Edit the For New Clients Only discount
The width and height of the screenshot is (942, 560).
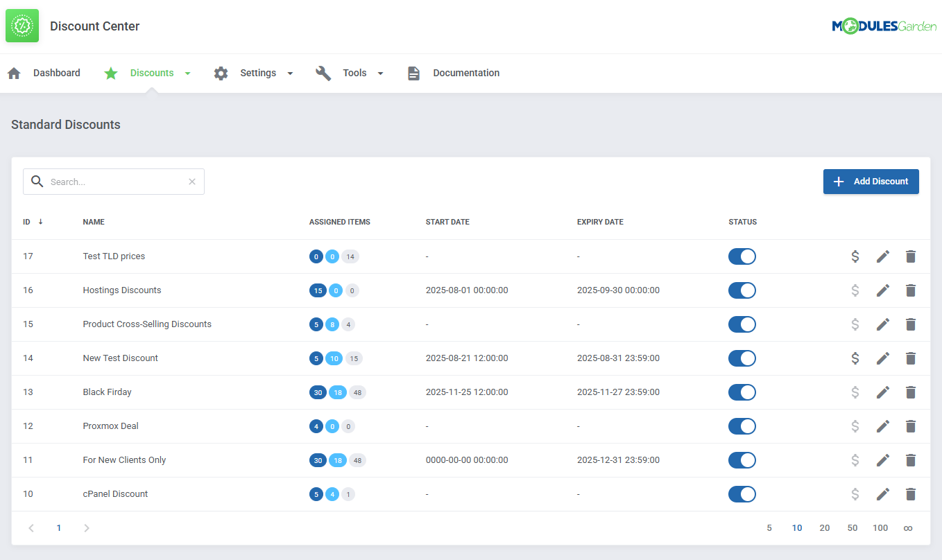[882, 460]
